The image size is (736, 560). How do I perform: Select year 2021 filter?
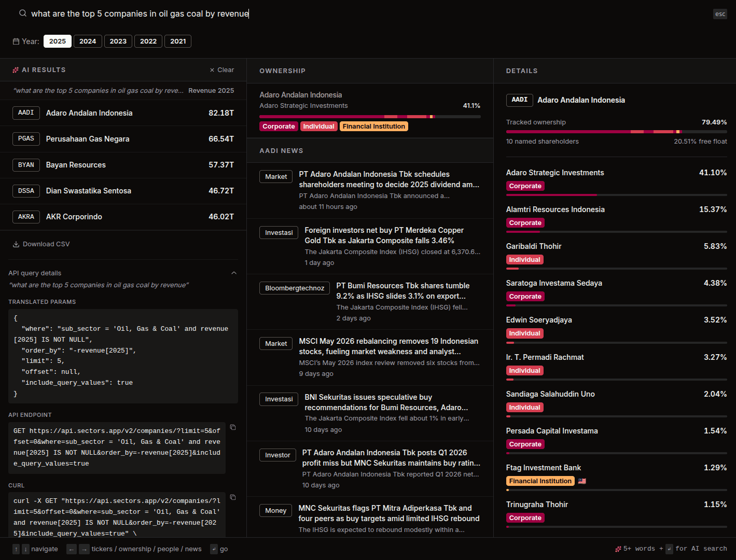coord(178,41)
